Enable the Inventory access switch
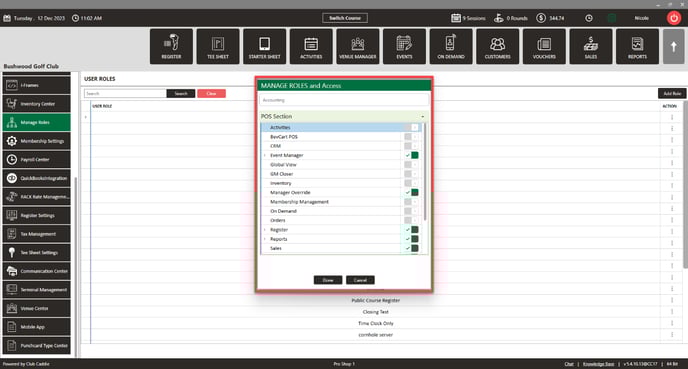Viewport: 688px width, 369px height. point(411,183)
